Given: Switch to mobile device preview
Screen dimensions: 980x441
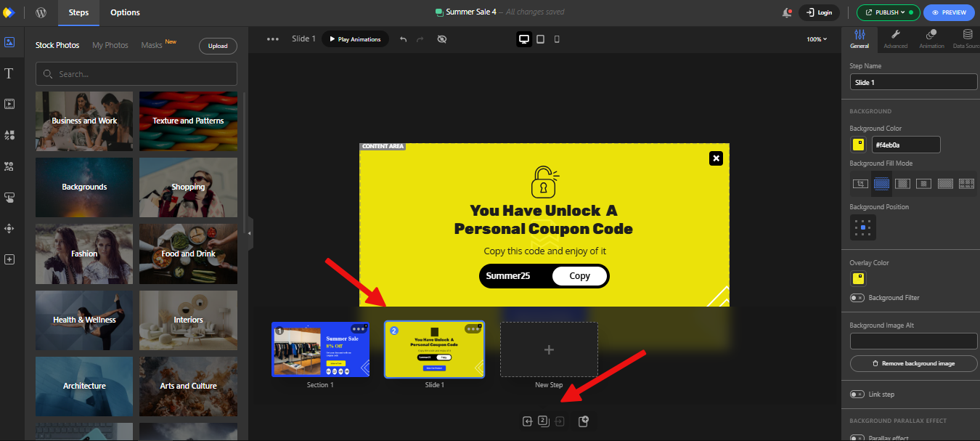Looking at the screenshot, I should coord(557,39).
